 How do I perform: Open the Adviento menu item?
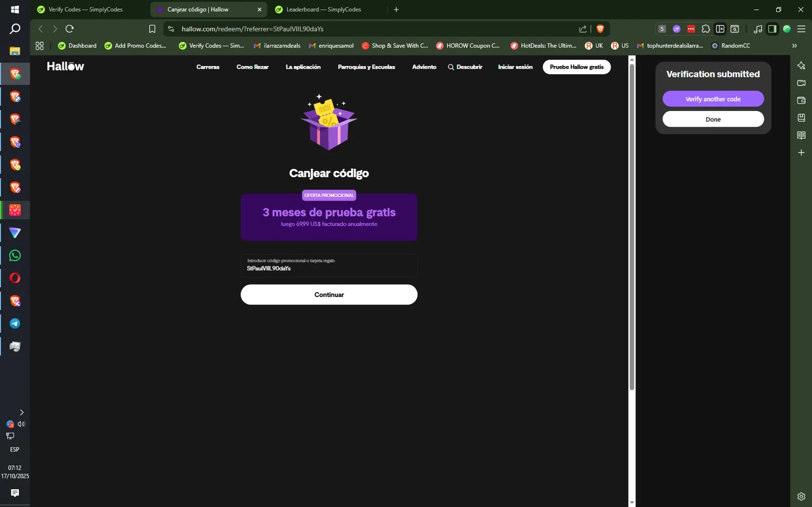[x=424, y=67]
